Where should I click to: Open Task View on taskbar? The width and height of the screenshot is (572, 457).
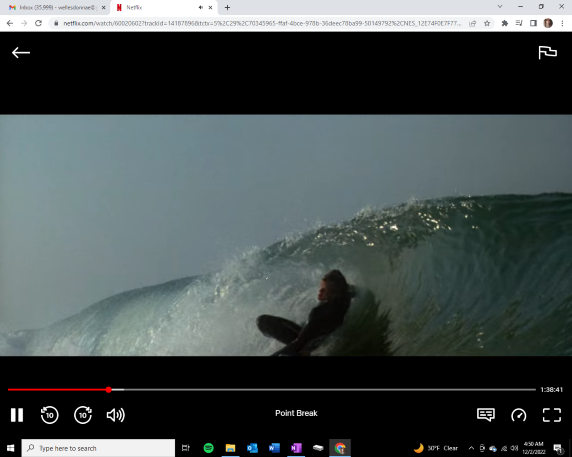(x=186, y=448)
